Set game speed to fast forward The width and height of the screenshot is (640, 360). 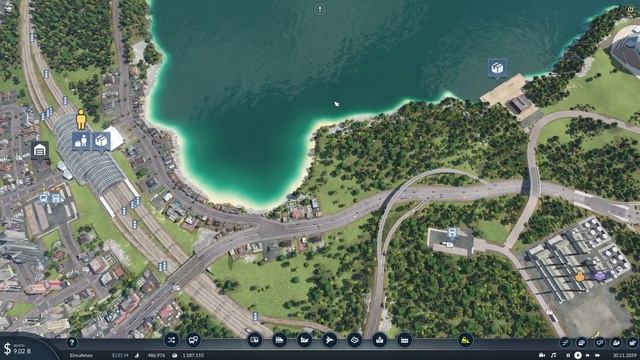(x=587, y=356)
